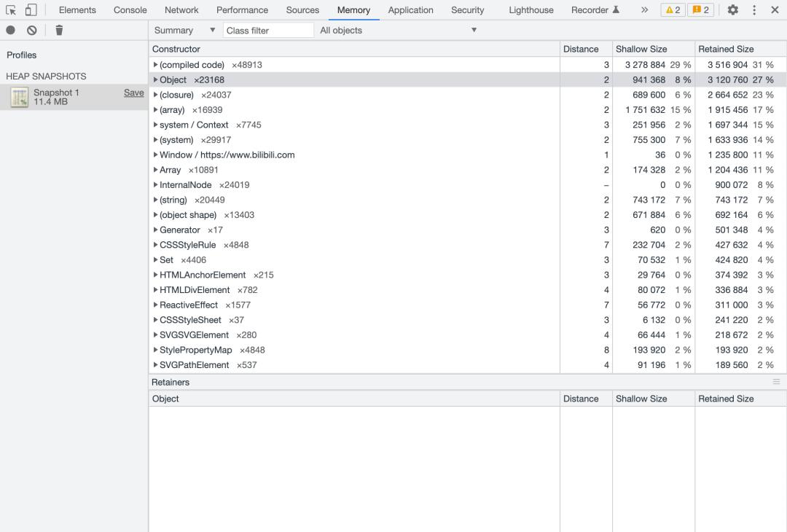Open the All objects filter dropdown
The width and height of the screenshot is (787, 532).
point(399,30)
